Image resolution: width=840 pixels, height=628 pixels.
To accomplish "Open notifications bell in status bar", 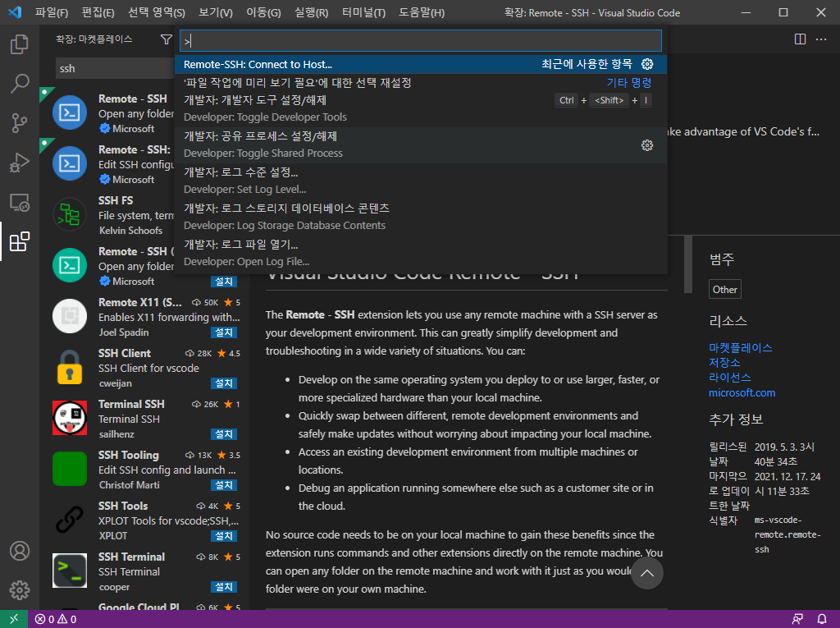I will coord(821,620).
